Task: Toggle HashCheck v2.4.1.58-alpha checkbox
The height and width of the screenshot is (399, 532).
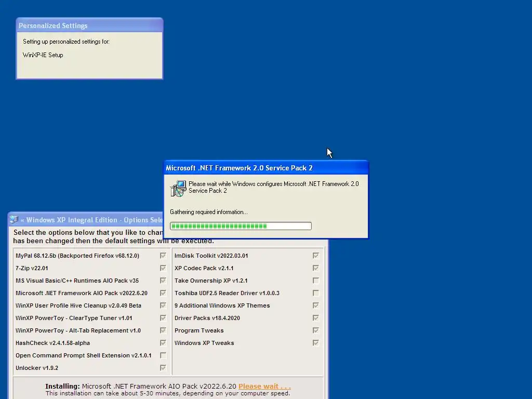Action: point(163,343)
